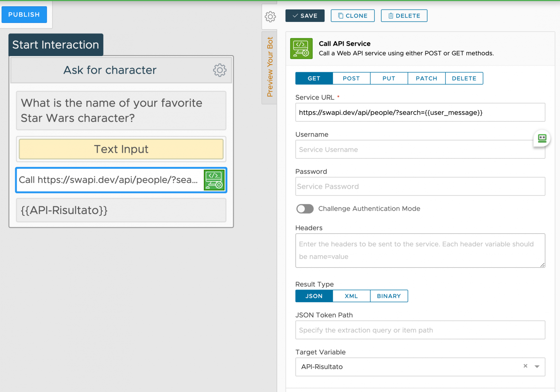Clone the Call API Service action

pyautogui.click(x=353, y=16)
